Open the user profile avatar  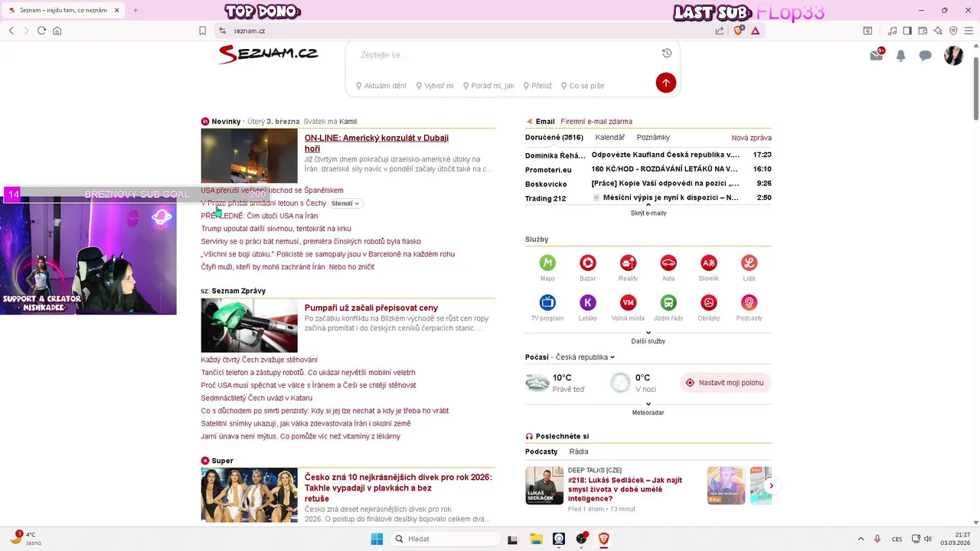(x=954, y=55)
